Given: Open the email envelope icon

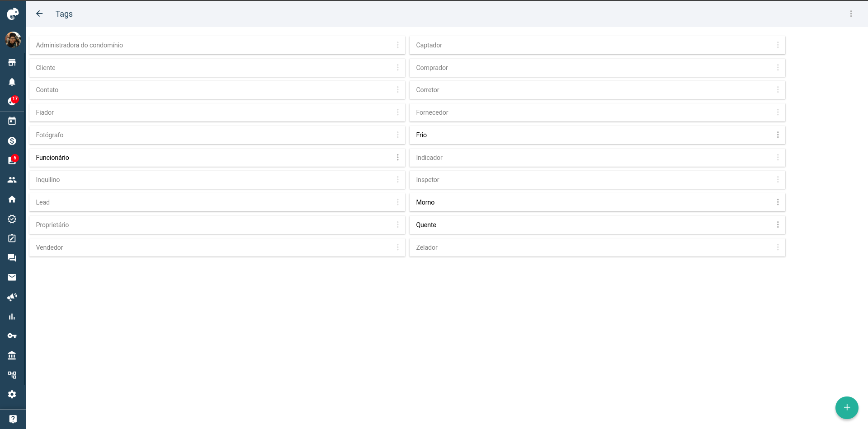Looking at the screenshot, I should [x=12, y=277].
